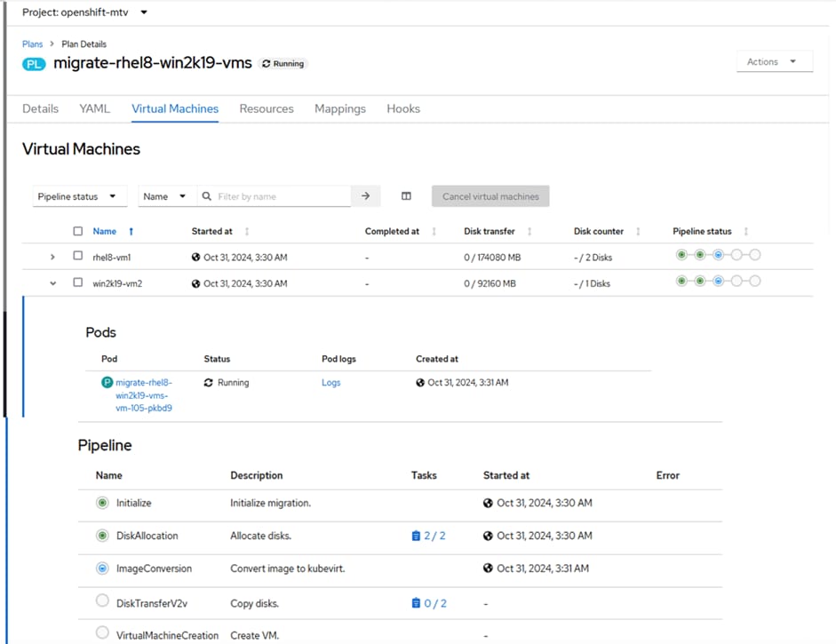Screen dimensions: 836x644
Task: Sort by Disk counter column icon
Action: pyautogui.click(x=638, y=231)
